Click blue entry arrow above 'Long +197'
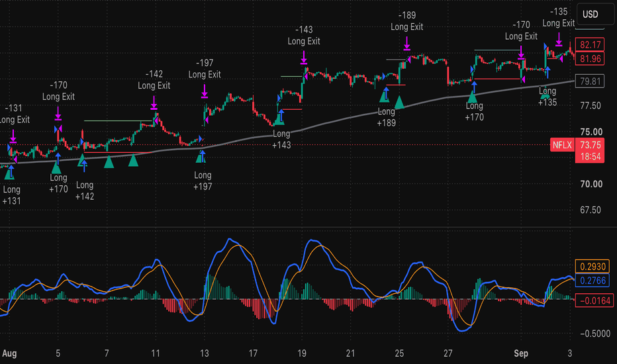The height and width of the screenshot is (364, 617). point(203,156)
